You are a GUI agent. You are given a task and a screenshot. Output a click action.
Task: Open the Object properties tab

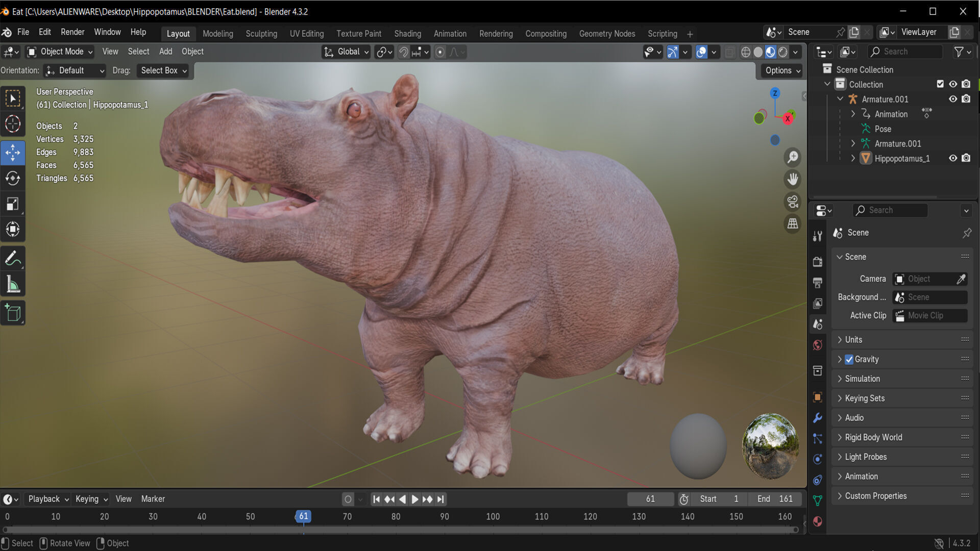[818, 397]
